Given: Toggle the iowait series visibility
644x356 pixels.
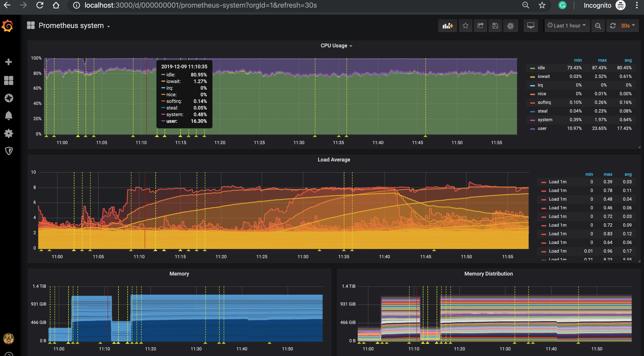Looking at the screenshot, I should click(543, 76).
